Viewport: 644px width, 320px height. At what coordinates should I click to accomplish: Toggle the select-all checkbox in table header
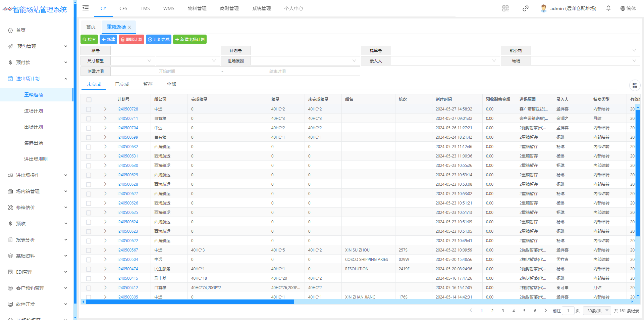pos(89,99)
